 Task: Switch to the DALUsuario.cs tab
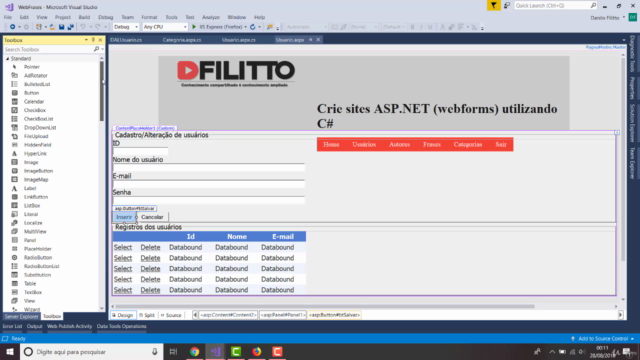pyautogui.click(x=126, y=40)
